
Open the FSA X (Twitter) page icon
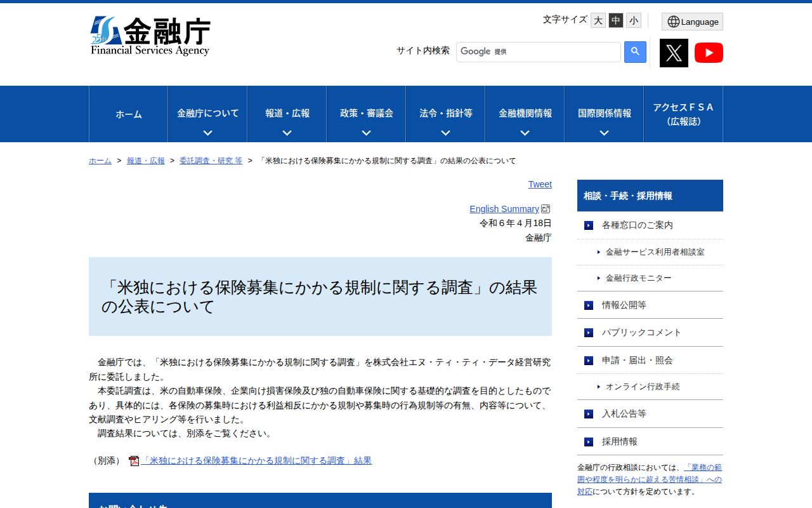click(674, 53)
